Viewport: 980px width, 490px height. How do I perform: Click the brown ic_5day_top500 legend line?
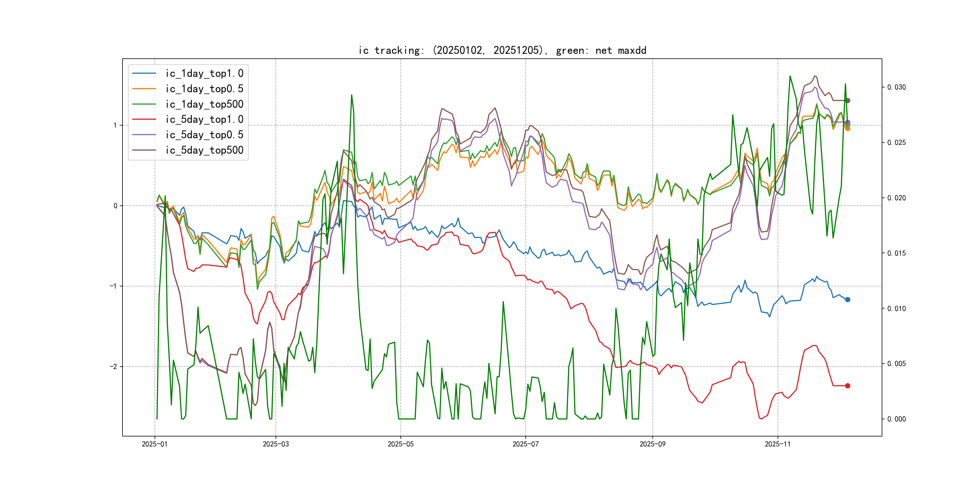pos(144,150)
